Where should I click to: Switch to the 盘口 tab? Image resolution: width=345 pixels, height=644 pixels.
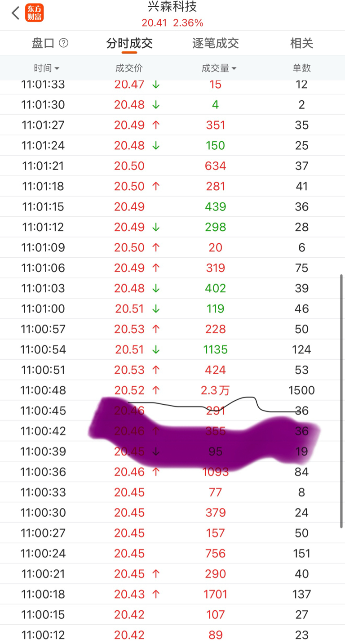43,43
